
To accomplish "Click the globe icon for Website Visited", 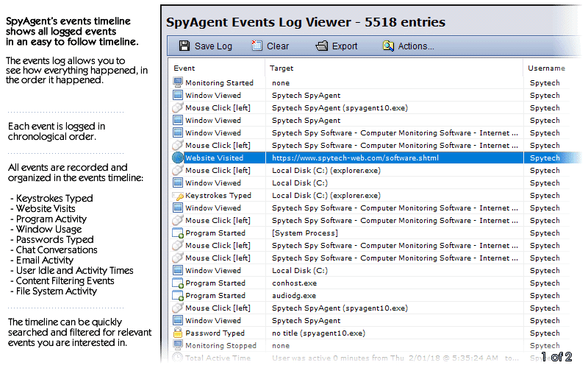I will pos(177,158).
